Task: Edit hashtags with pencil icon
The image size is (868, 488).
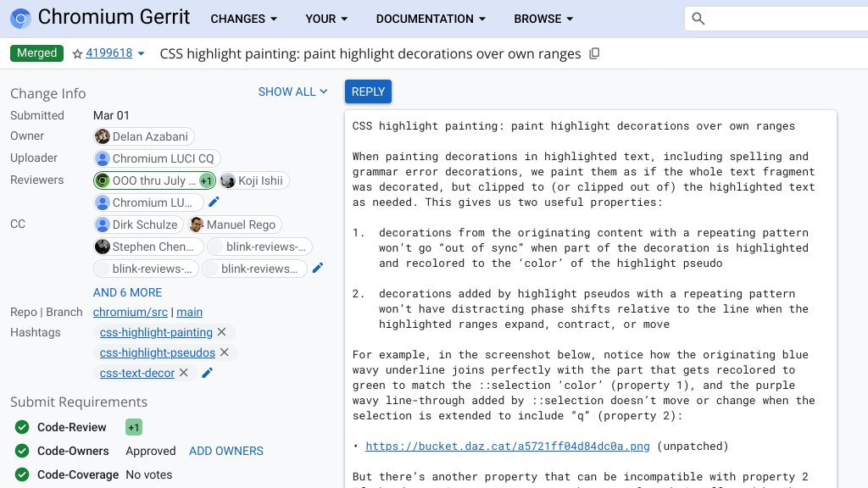Action: pyautogui.click(x=208, y=373)
